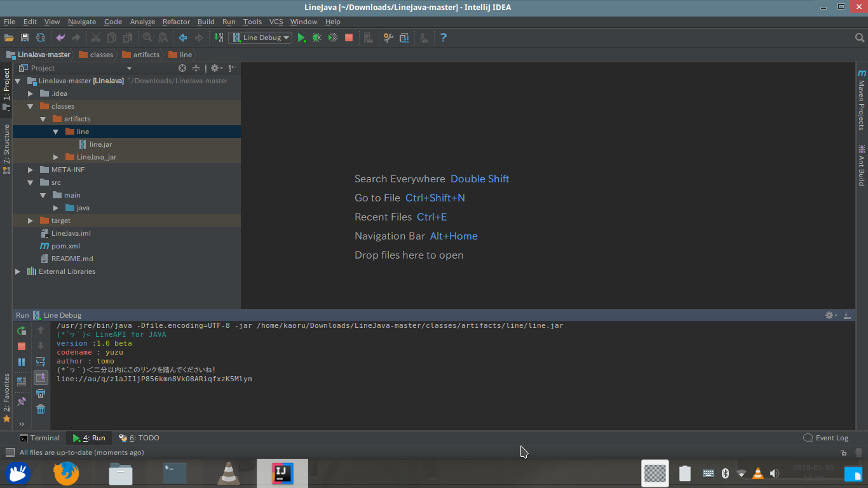Open the VCS menu
The image size is (868, 488).
coord(276,22)
